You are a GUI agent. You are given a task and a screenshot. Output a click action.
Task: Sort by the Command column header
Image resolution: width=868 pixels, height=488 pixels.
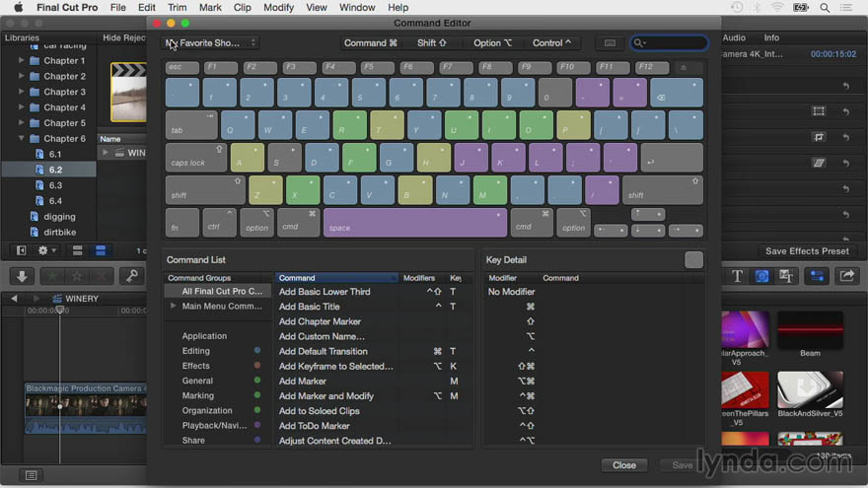336,278
